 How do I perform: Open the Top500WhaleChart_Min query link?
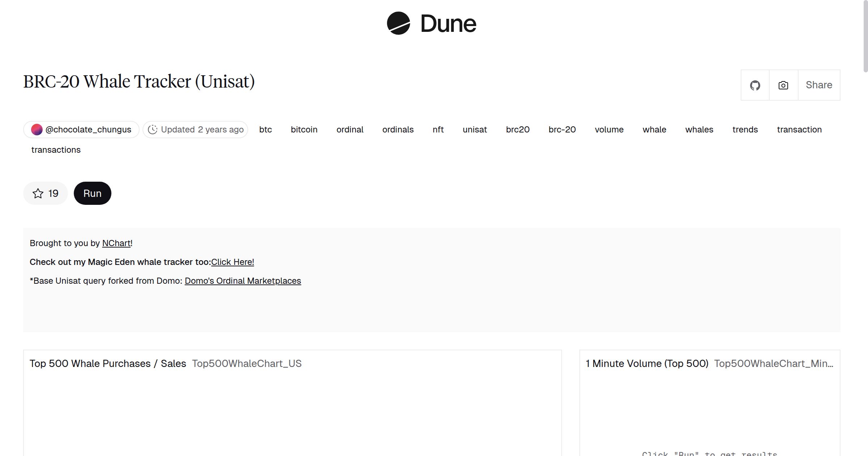773,363
